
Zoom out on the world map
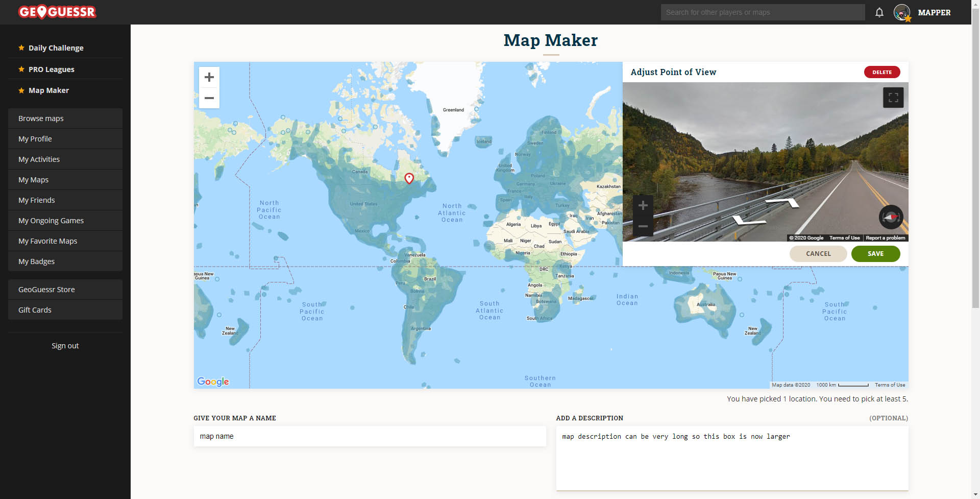pos(209,98)
